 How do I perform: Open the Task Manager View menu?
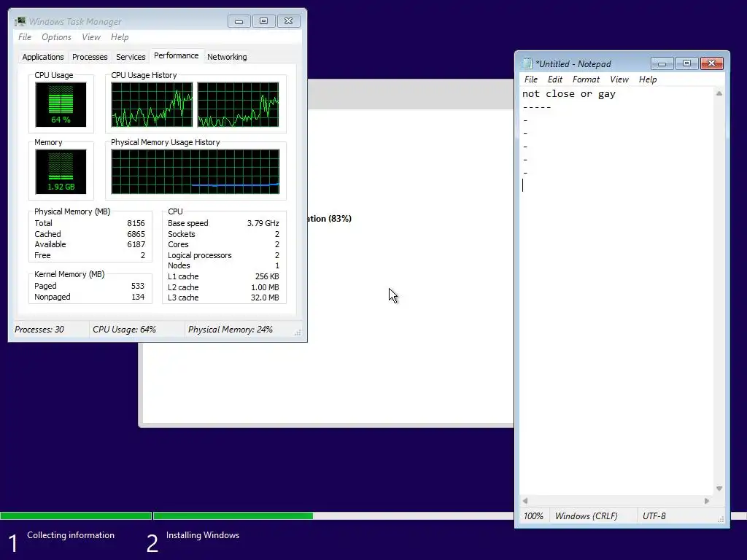pos(91,37)
